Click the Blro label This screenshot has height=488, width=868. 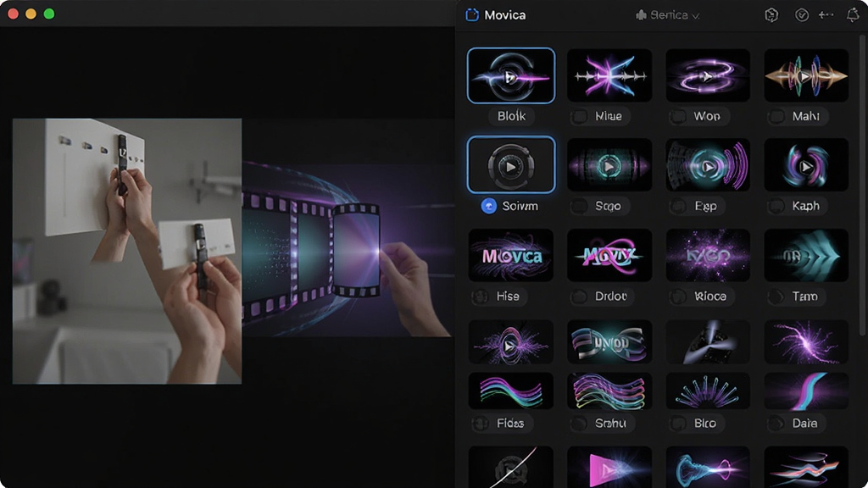(704, 424)
